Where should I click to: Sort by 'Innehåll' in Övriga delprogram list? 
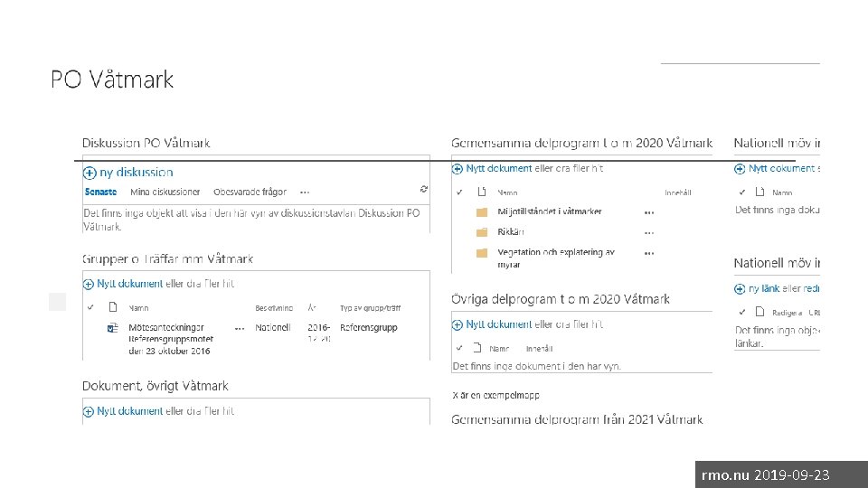click(539, 349)
